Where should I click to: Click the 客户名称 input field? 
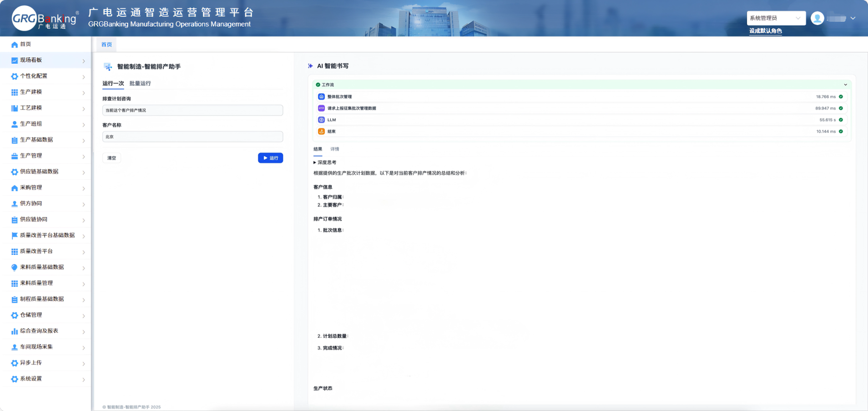pyautogui.click(x=192, y=137)
